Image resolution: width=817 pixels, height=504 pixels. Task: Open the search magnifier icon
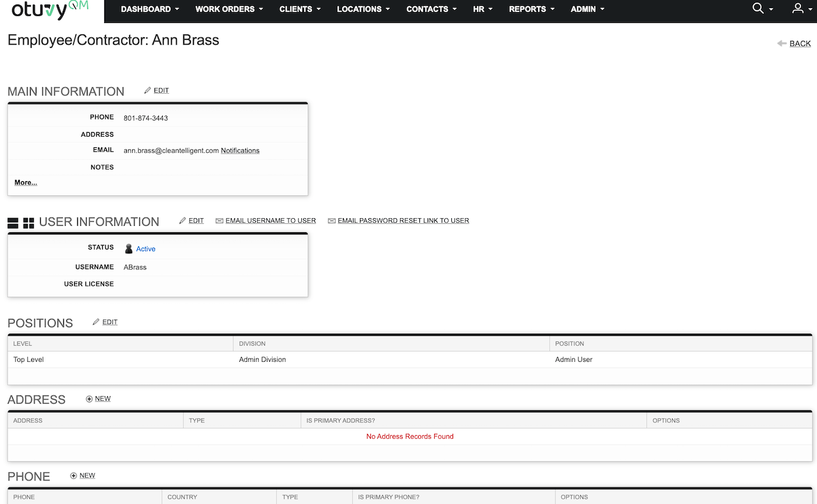pyautogui.click(x=758, y=9)
